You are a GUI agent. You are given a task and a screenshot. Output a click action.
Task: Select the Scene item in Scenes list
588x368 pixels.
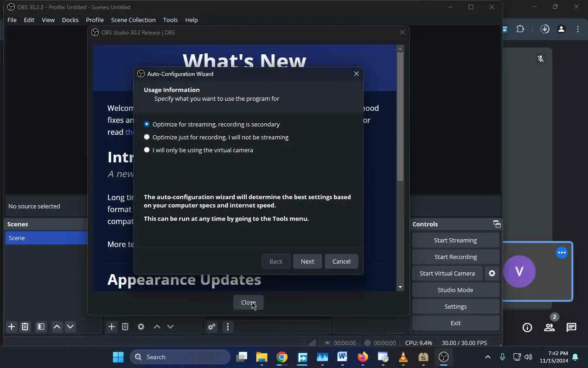[x=46, y=238]
